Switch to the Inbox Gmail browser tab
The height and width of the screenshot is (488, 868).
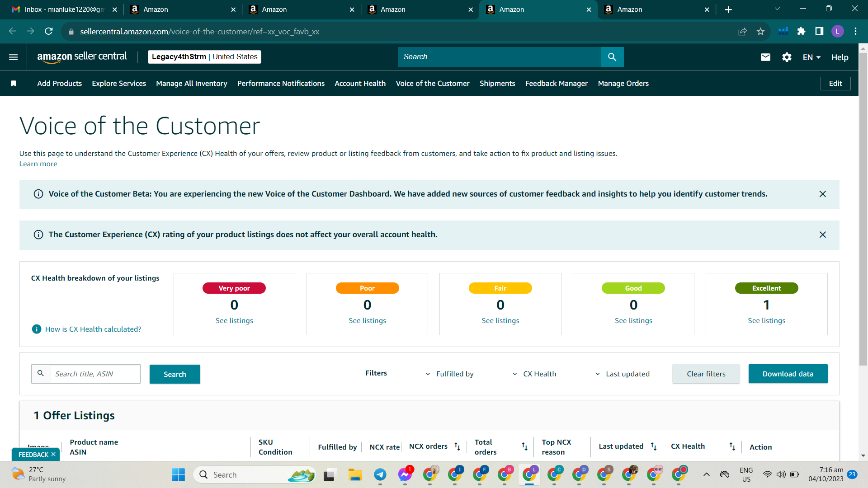pyautogui.click(x=63, y=9)
